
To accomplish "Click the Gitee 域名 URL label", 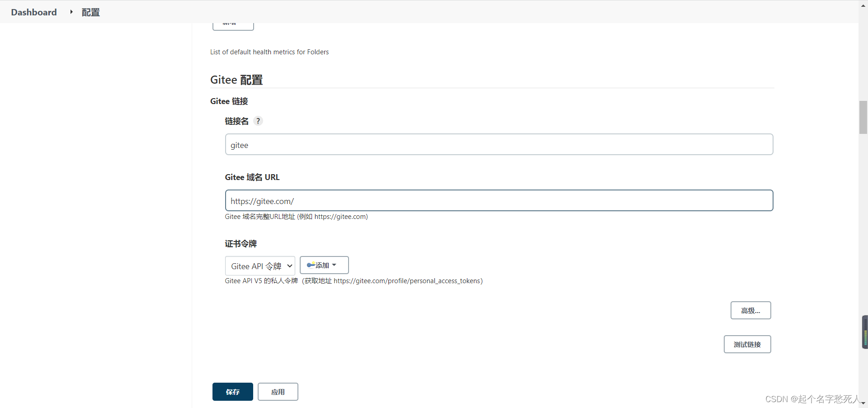I will [x=252, y=177].
